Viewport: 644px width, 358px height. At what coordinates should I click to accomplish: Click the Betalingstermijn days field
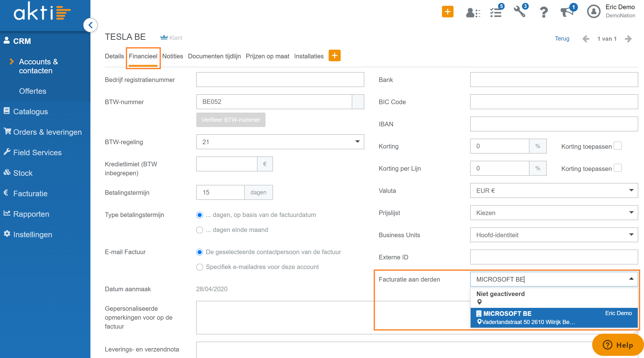[x=220, y=192]
